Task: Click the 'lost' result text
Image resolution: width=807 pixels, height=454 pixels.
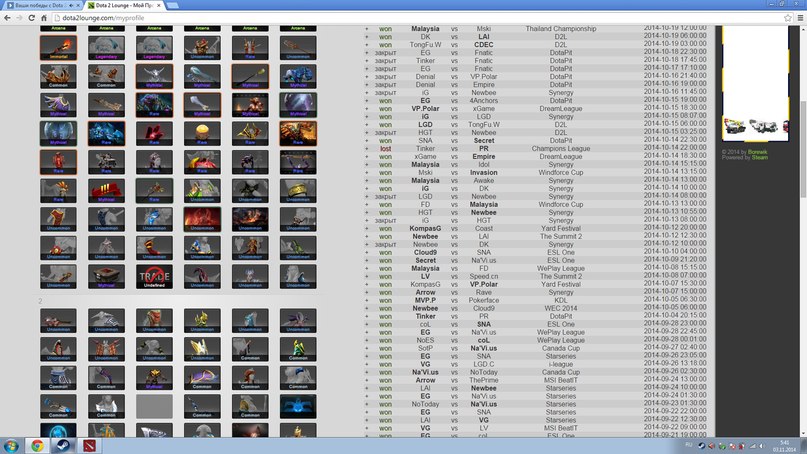Action: click(x=385, y=149)
